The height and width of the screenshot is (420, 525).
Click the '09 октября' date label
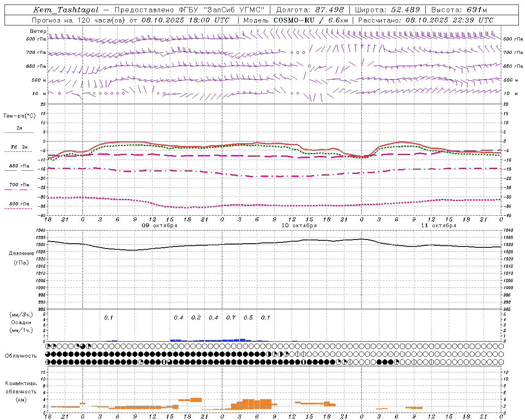pyautogui.click(x=160, y=226)
